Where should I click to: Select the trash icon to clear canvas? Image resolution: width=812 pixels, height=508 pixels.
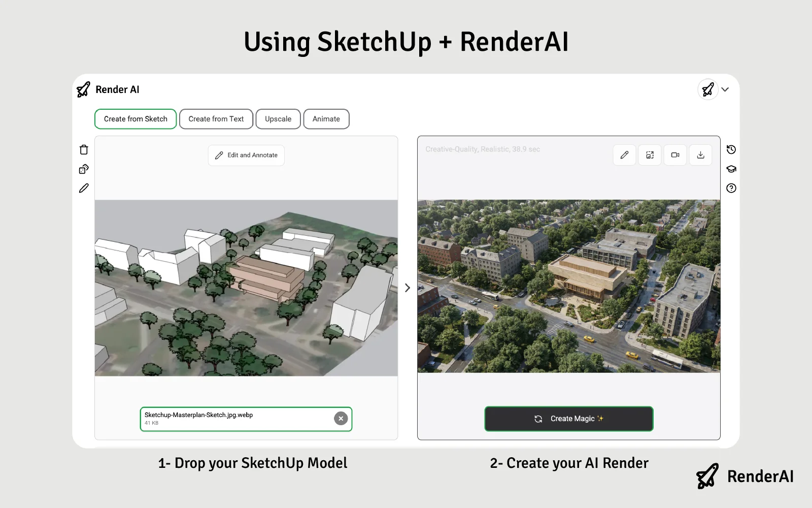point(83,149)
